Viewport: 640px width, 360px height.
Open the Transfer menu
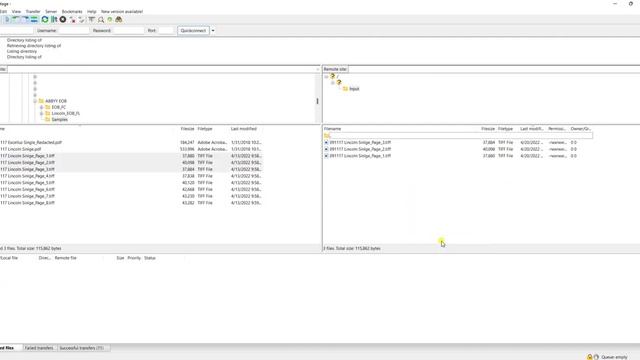[x=33, y=11]
